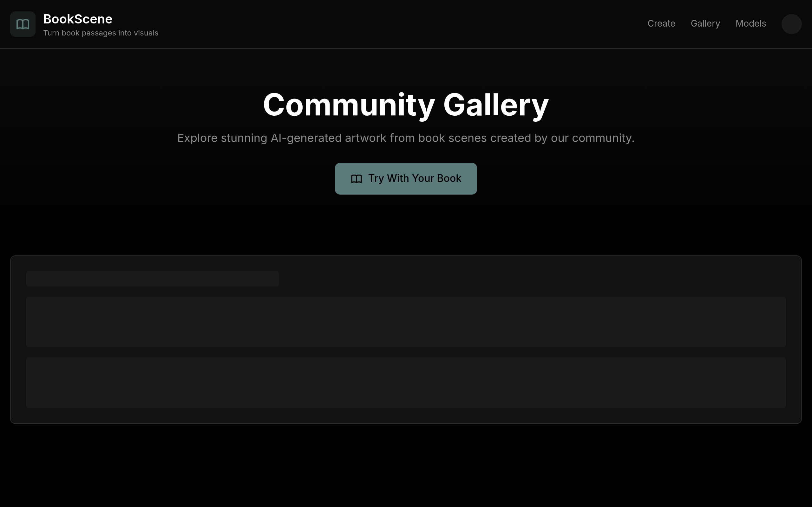The width and height of the screenshot is (812, 507).
Task: Click the loading card's outer border
Action: tap(406, 256)
